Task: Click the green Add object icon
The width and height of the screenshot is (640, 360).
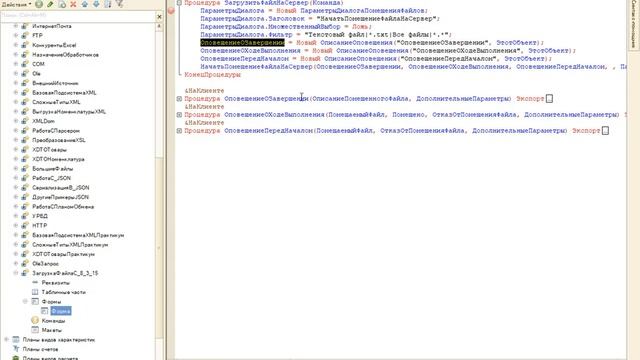Action: coord(39,4)
